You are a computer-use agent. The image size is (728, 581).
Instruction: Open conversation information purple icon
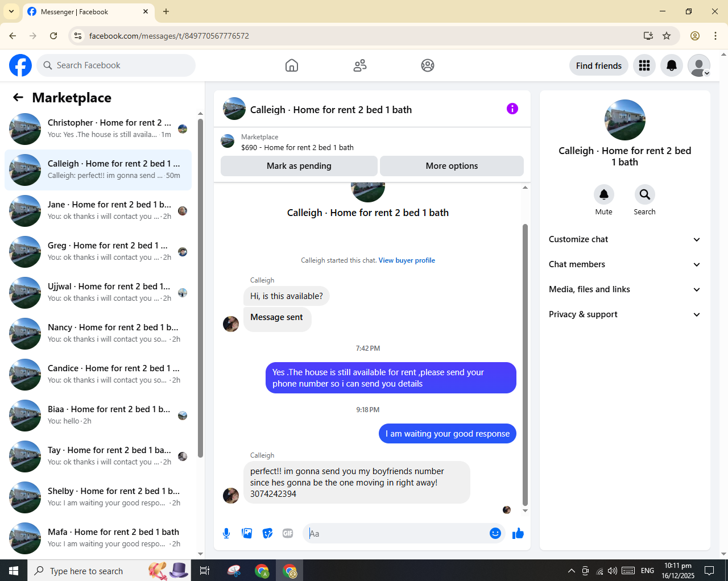pyautogui.click(x=512, y=109)
